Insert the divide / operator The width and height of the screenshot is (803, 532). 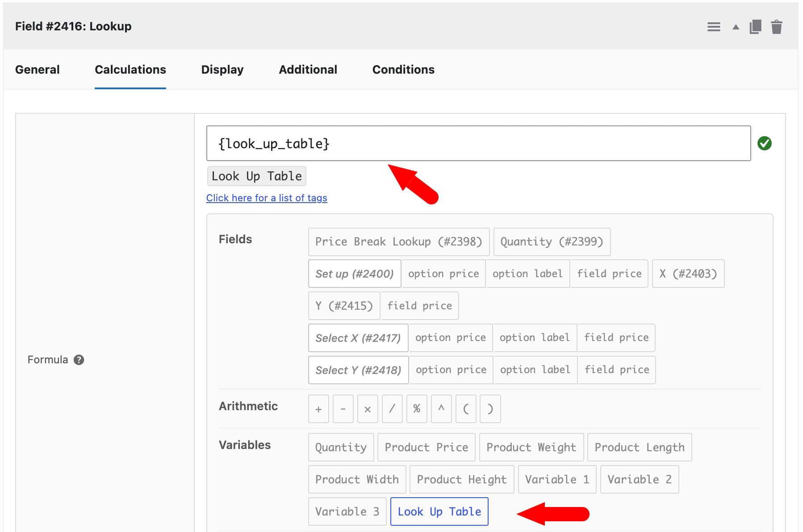pos(392,409)
